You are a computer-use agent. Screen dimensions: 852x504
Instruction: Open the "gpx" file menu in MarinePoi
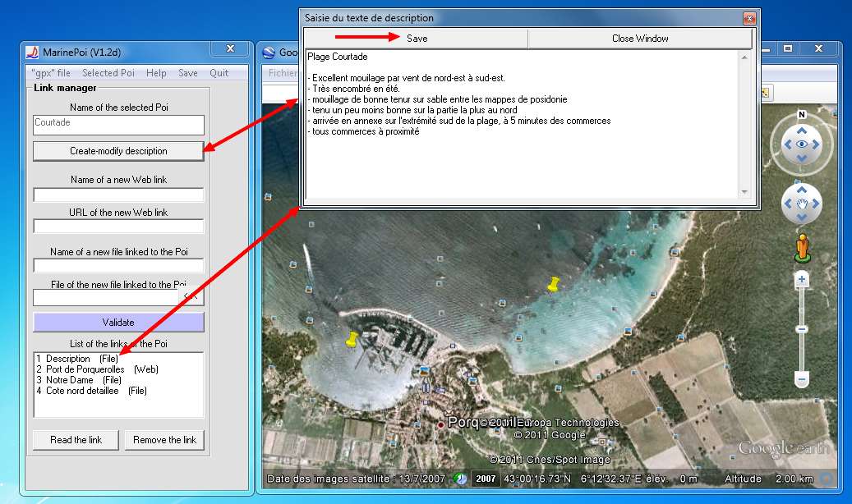pos(51,73)
